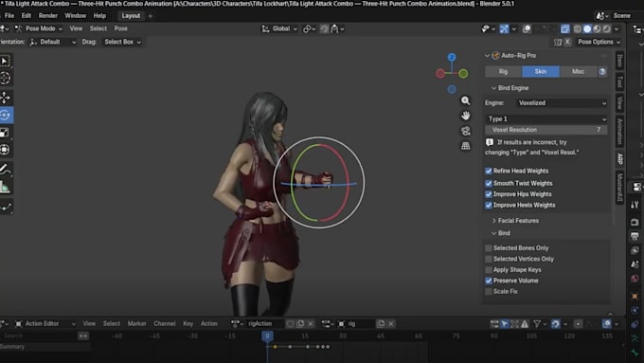
Task: Click the red X axis gizmo handle
Action: pos(440,74)
